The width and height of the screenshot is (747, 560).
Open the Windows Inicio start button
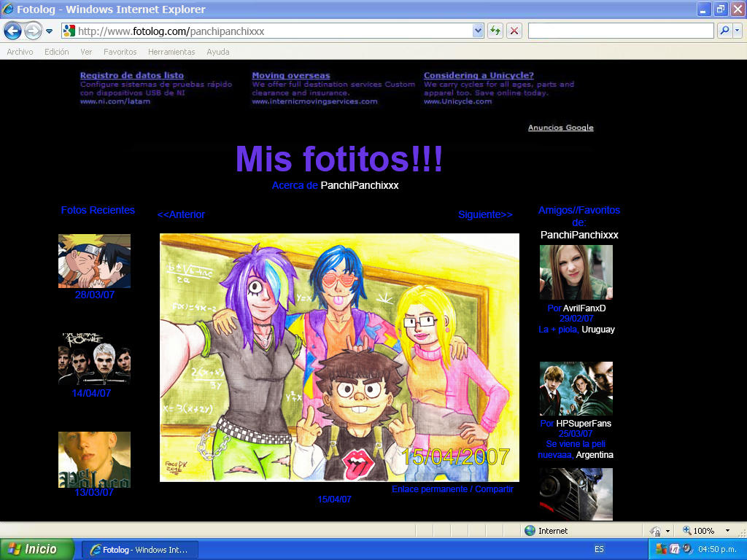click(36, 549)
